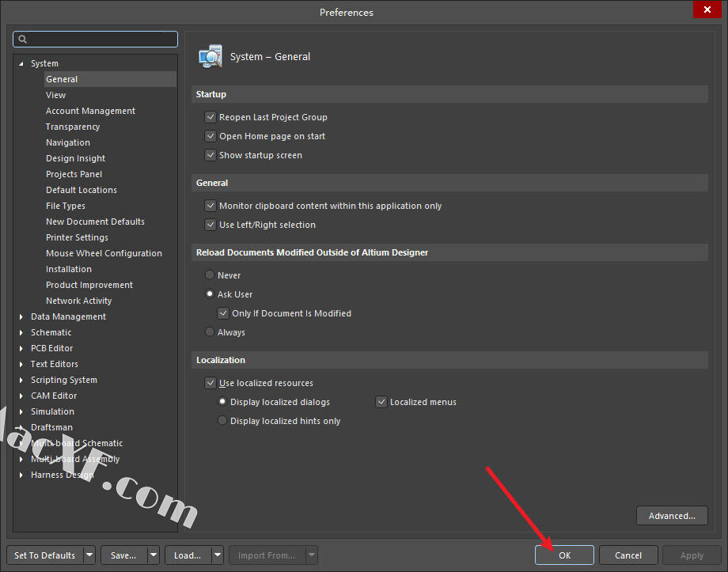
Task: Focus the preferences search field
Action: 95,40
